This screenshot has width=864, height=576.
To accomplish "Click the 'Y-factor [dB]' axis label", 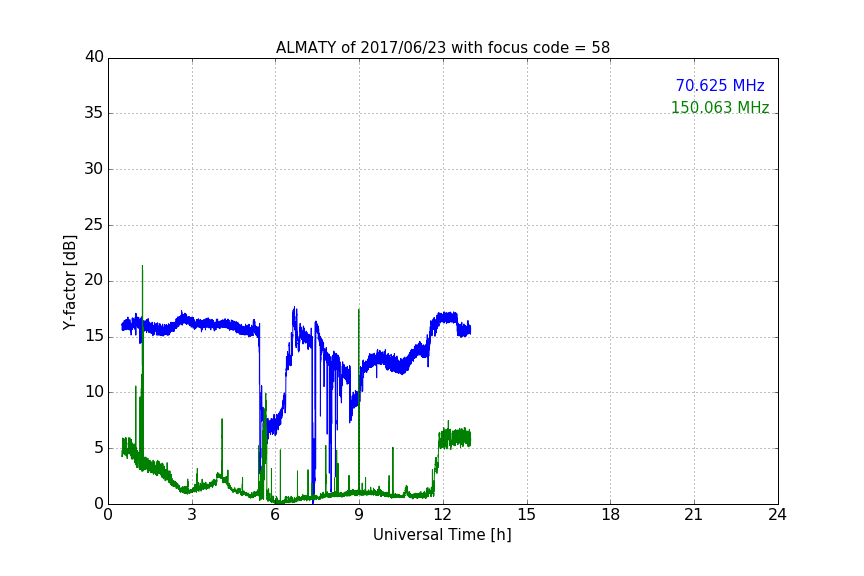I will [x=69, y=282].
